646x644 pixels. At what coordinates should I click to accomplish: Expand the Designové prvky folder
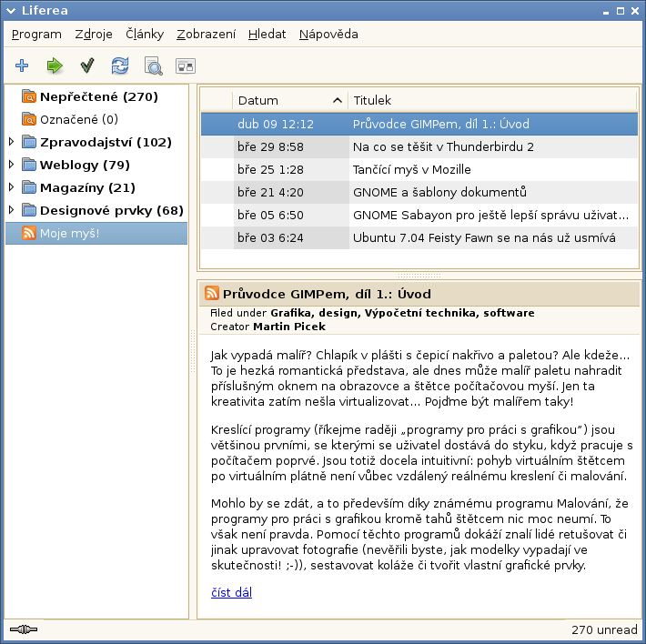[12, 209]
